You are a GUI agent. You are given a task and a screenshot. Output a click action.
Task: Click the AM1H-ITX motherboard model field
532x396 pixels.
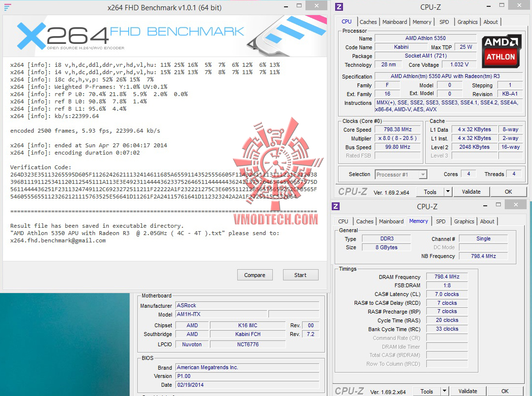point(222,314)
